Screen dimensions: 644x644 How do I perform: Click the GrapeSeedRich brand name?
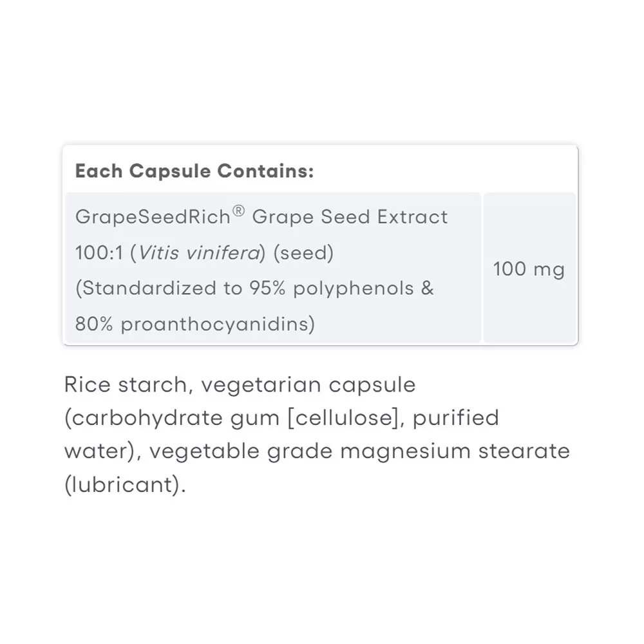153,217
